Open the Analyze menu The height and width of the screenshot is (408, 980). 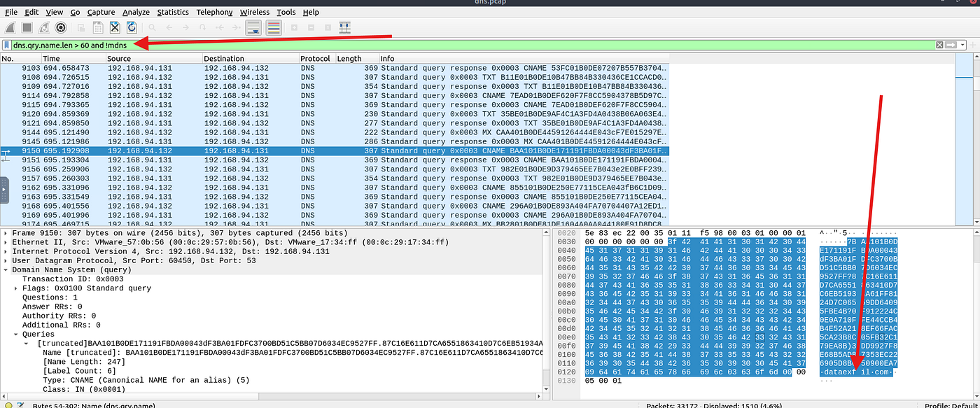click(136, 12)
